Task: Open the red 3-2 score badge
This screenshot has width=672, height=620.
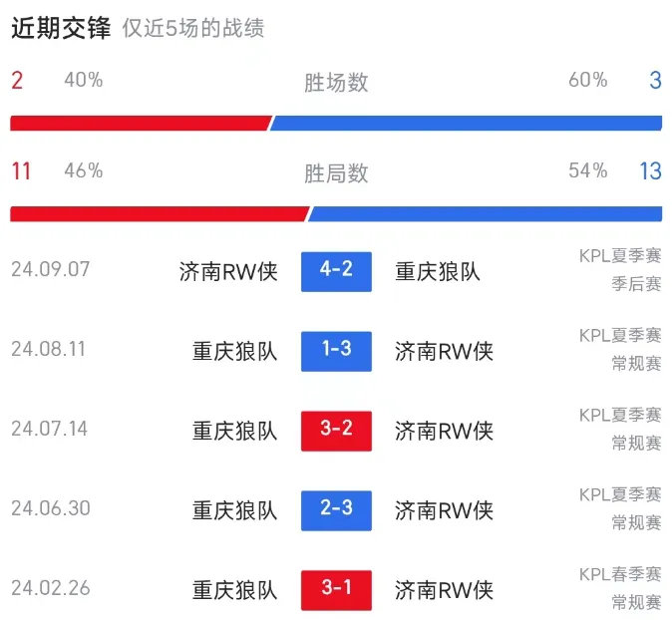Action: pos(336,431)
